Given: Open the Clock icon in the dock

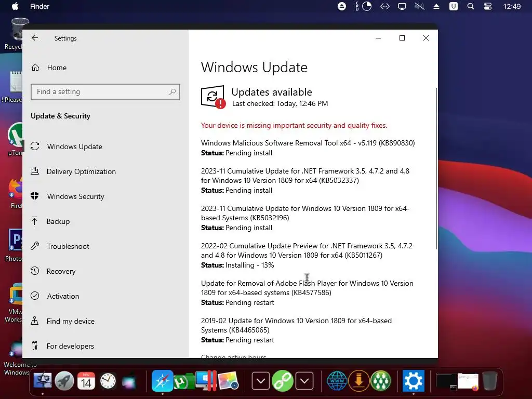Looking at the screenshot, I should [108, 381].
